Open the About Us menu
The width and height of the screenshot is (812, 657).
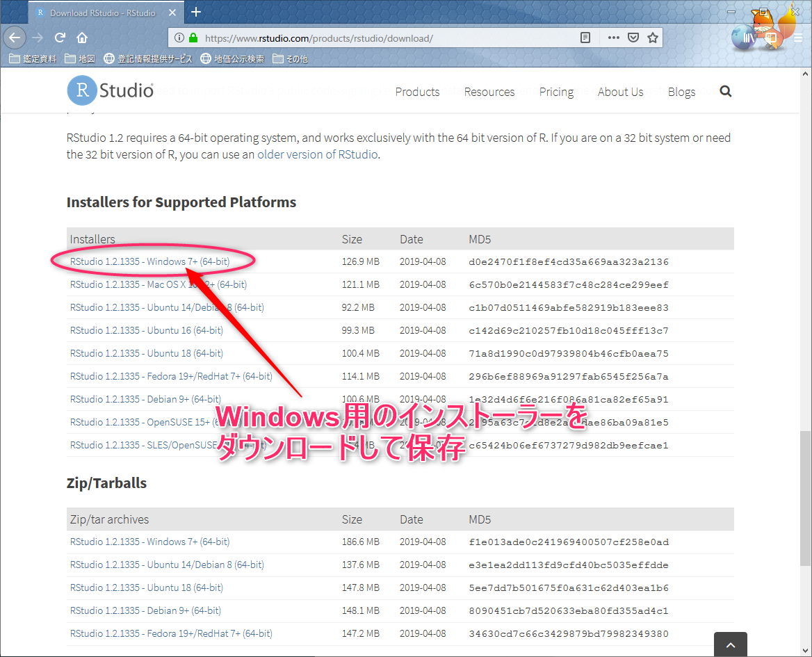[x=620, y=92]
